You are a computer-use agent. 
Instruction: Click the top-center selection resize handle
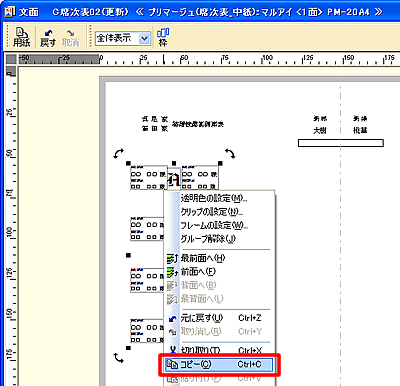click(174, 163)
